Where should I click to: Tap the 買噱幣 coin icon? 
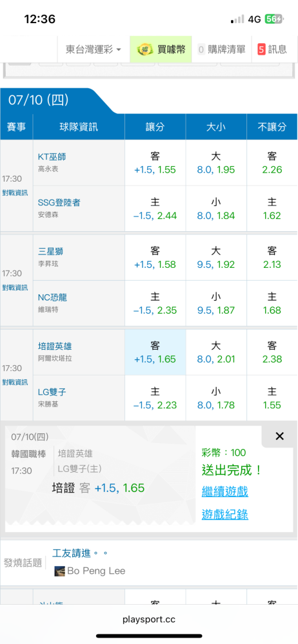[144, 50]
